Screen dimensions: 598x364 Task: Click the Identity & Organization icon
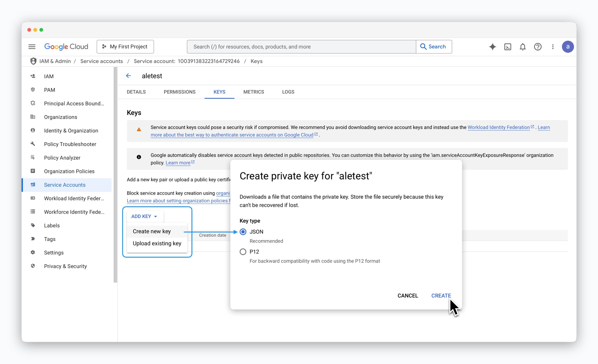tap(33, 131)
